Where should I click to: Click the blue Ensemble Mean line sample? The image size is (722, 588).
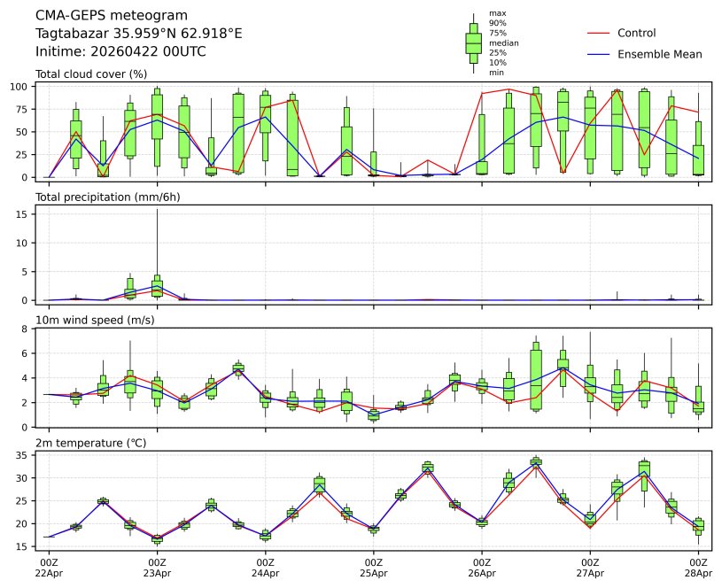[599, 54]
